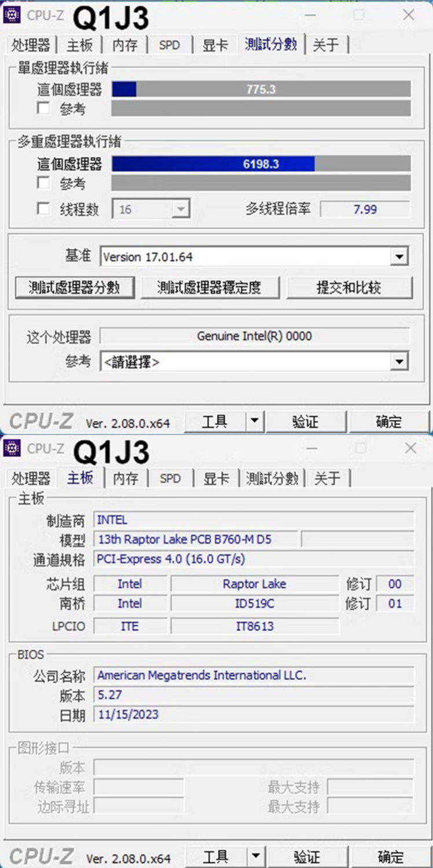Click the Genuine Intel(R) 0000 processor field
The image size is (433, 868).
click(254, 336)
